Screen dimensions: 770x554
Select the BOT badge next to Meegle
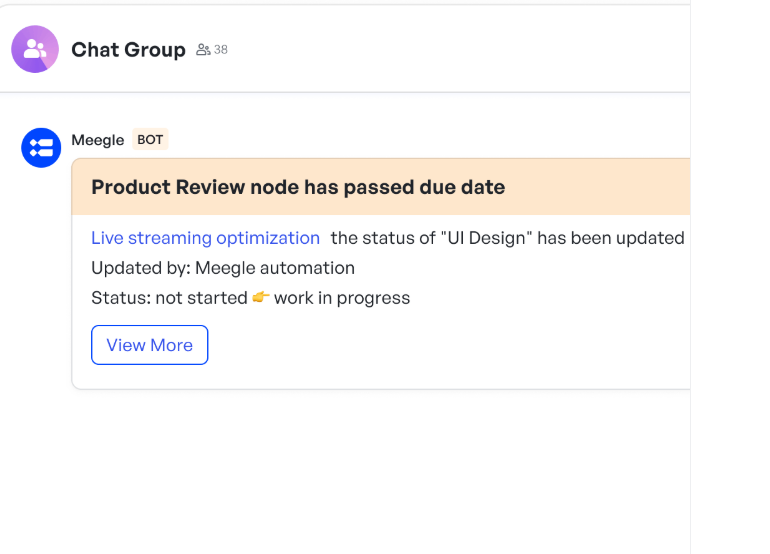coord(150,140)
